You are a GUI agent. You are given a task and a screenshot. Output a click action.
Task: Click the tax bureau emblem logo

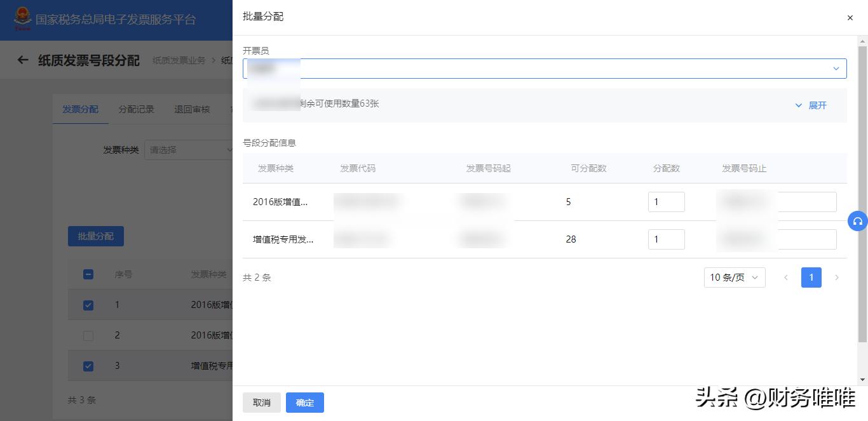(24, 20)
